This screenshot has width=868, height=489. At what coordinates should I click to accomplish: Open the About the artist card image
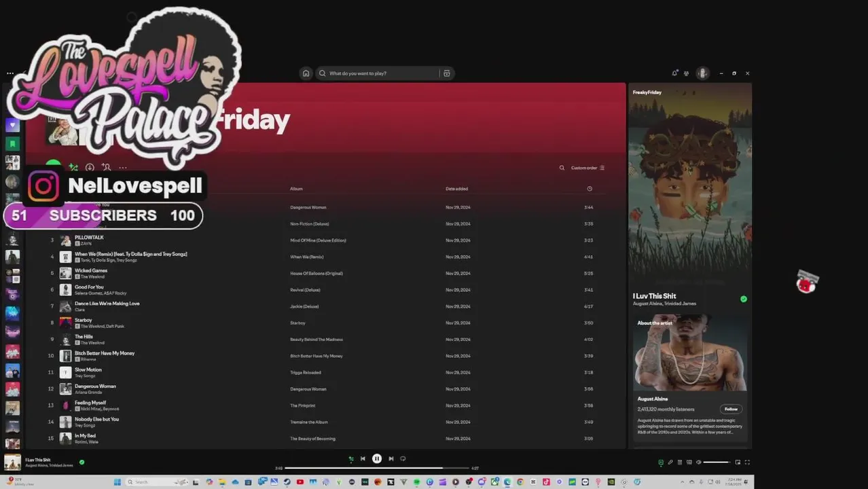(690, 352)
